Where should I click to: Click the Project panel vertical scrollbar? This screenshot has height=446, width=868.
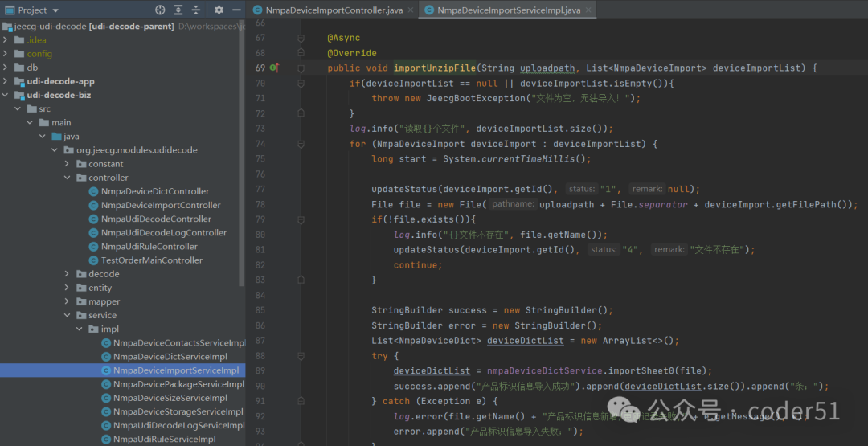click(x=242, y=155)
